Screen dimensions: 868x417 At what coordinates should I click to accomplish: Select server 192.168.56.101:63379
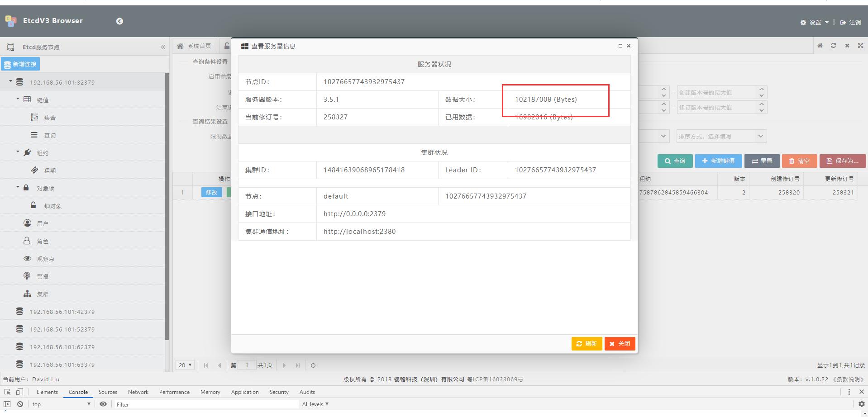tap(62, 365)
